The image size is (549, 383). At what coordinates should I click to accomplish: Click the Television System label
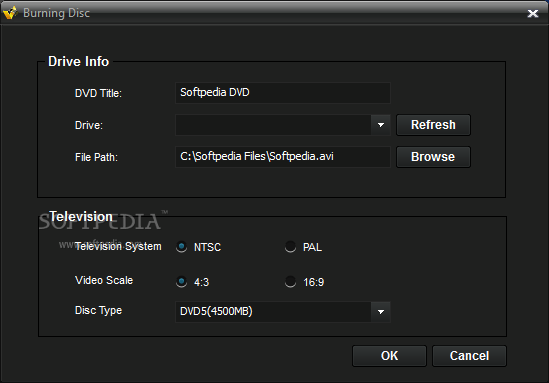click(x=118, y=246)
